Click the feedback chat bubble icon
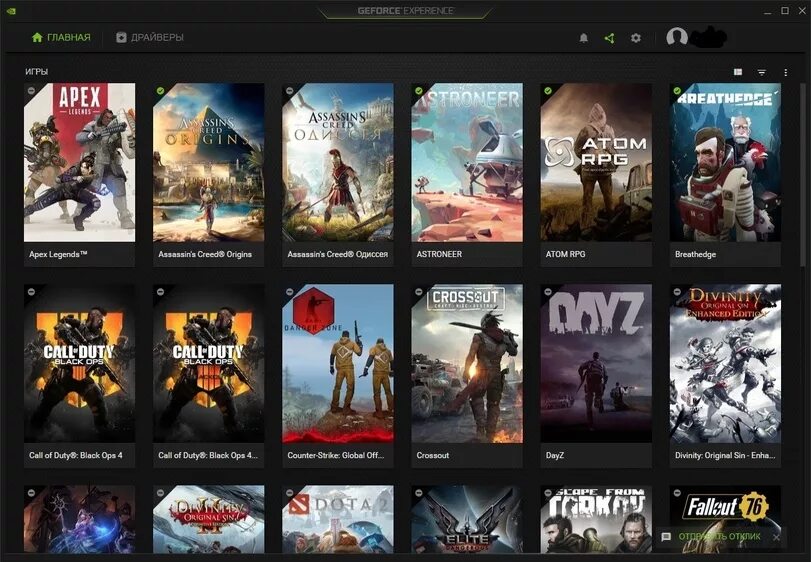The width and height of the screenshot is (811, 562). (x=666, y=537)
